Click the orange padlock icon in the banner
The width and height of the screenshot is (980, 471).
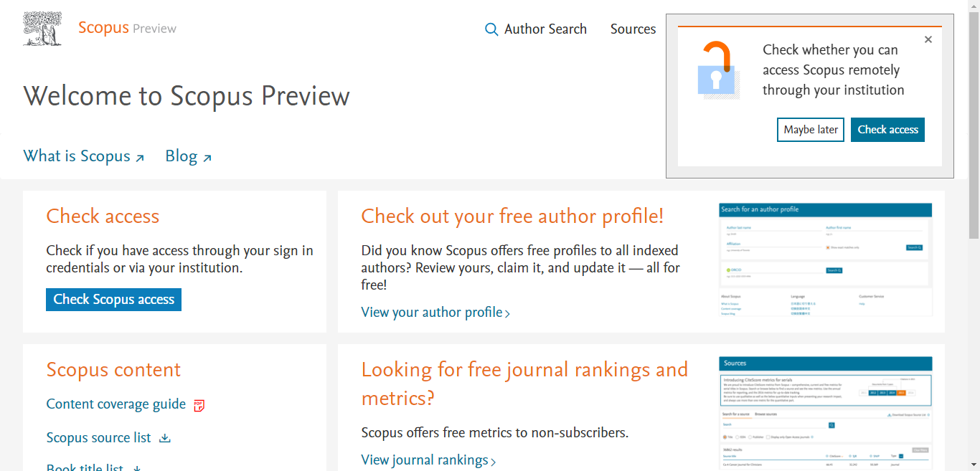[717, 68]
